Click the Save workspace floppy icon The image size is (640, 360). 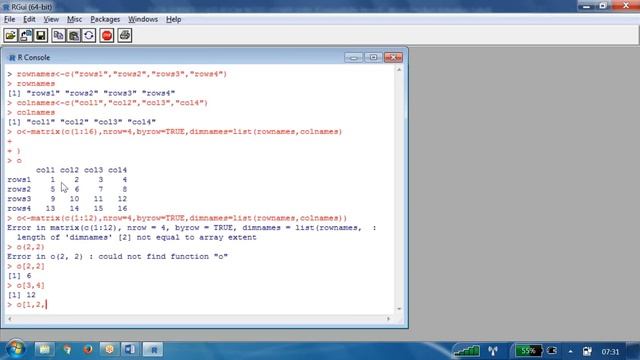41,36
